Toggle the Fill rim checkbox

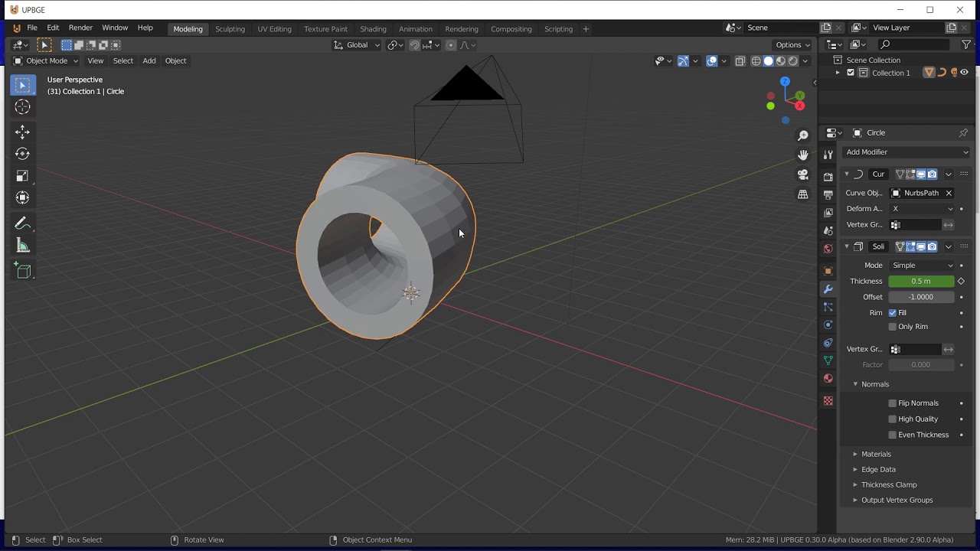point(893,313)
